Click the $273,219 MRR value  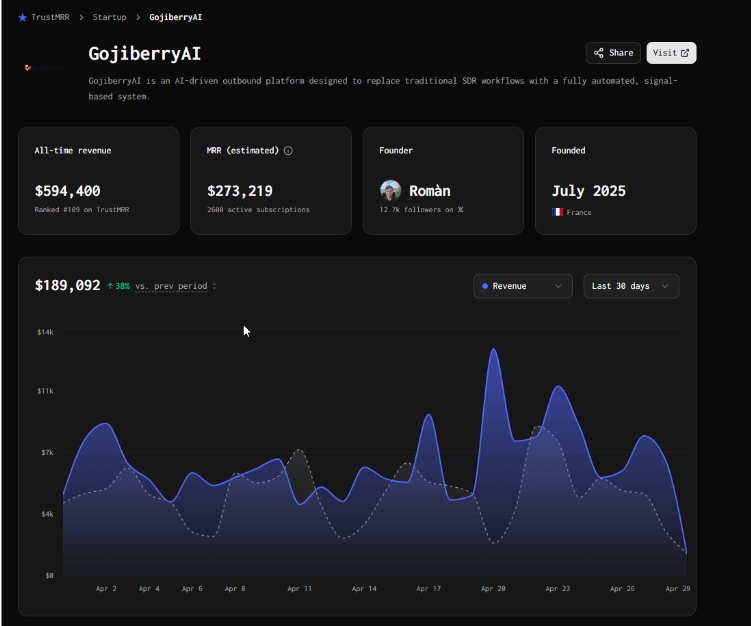[x=239, y=191]
